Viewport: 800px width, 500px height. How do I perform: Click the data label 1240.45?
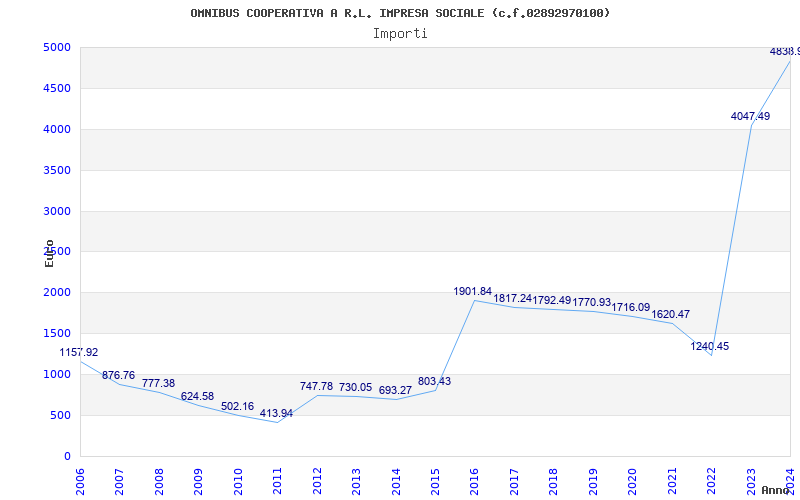pyautogui.click(x=710, y=346)
